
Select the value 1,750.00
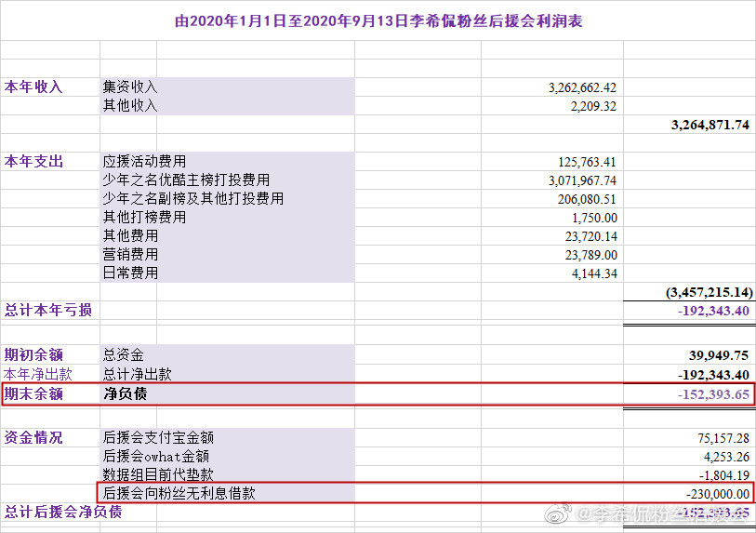594,218
